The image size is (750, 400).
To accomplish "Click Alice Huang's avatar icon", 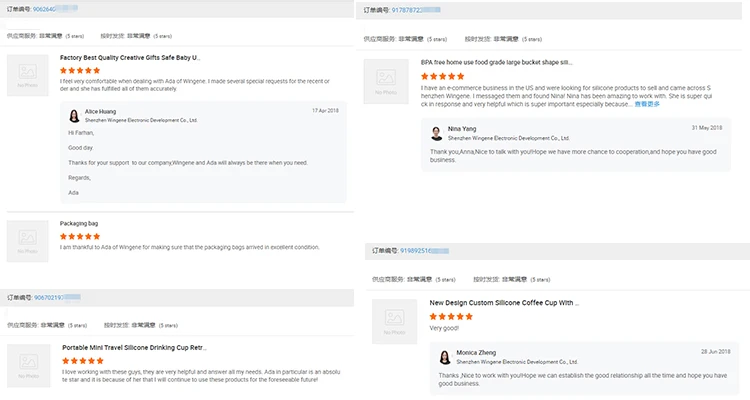I will pyautogui.click(x=73, y=114).
